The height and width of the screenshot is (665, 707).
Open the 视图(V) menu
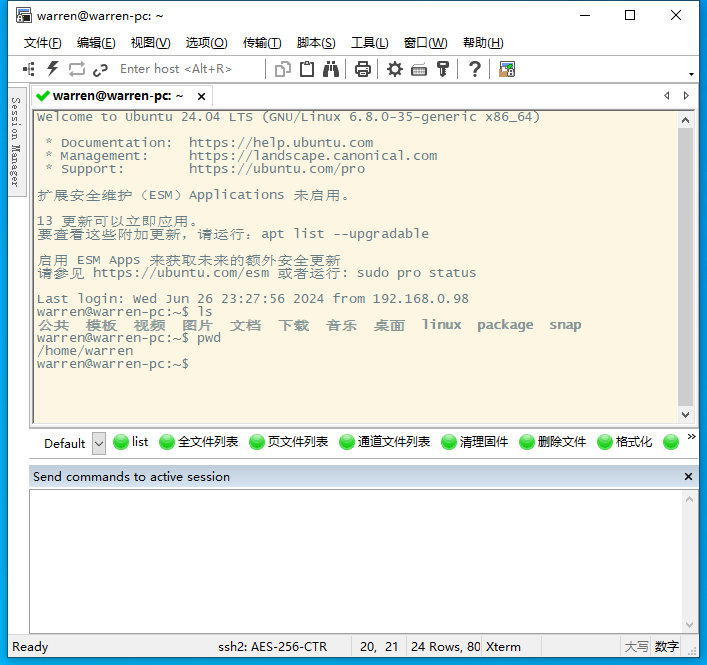pyautogui.click(x=150, y=43)
